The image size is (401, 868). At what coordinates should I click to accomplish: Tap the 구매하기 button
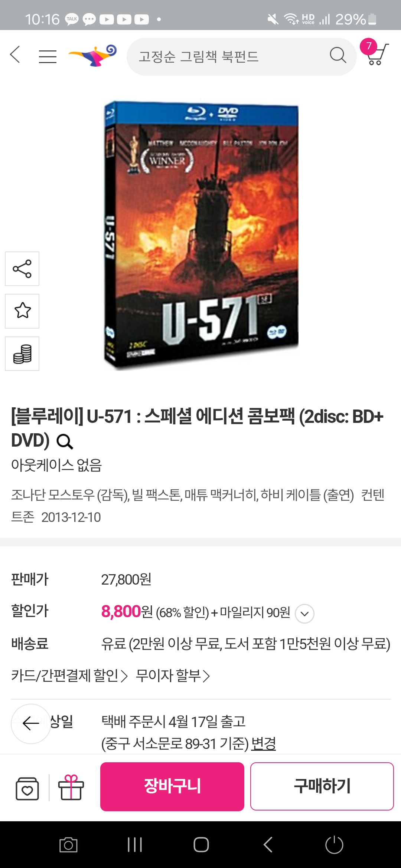point(322,786)
